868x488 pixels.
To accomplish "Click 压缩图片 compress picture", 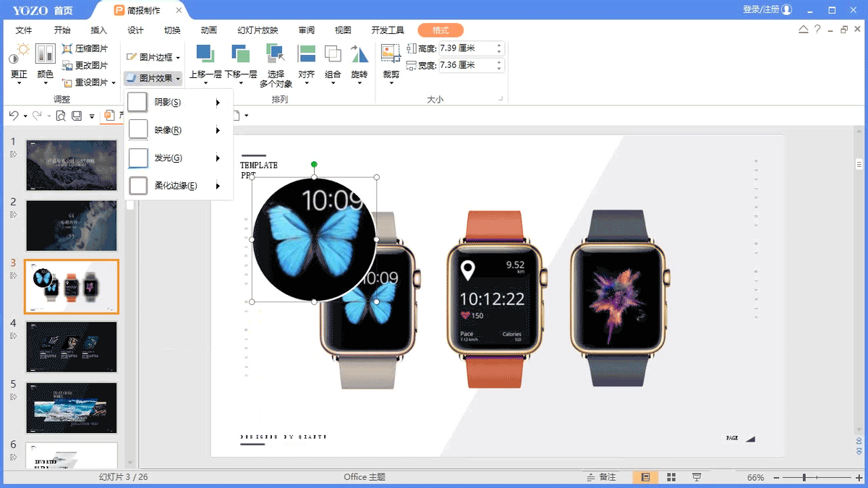I will click(x=85, y=48).
